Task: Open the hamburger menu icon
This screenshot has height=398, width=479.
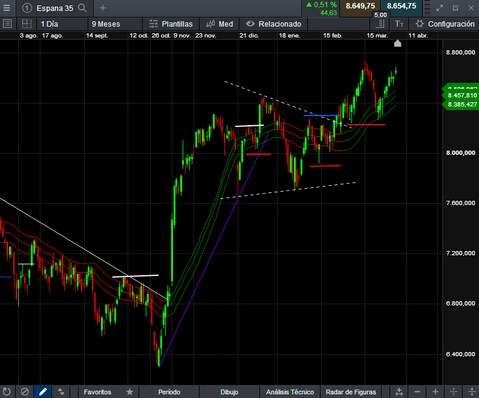Action: click(x=6, y=8)
